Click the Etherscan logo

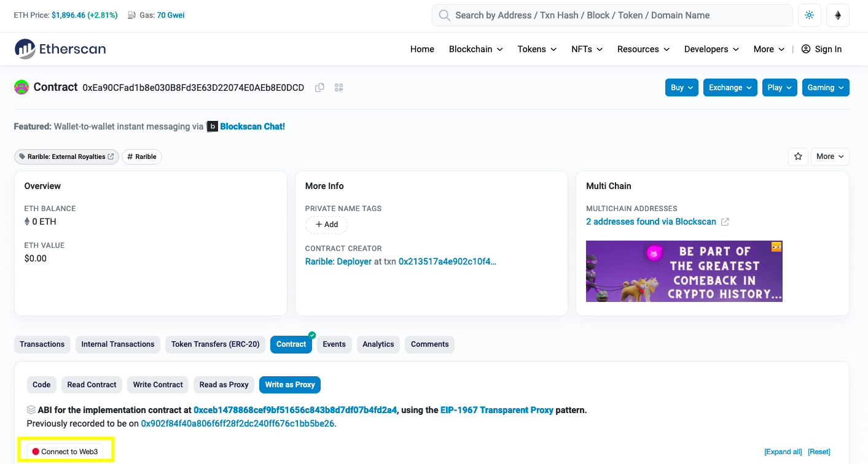point(60,49)
